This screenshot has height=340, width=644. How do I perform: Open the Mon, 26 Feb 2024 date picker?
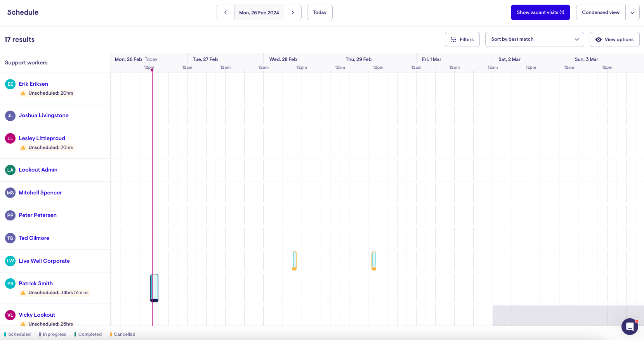[259, 12]
